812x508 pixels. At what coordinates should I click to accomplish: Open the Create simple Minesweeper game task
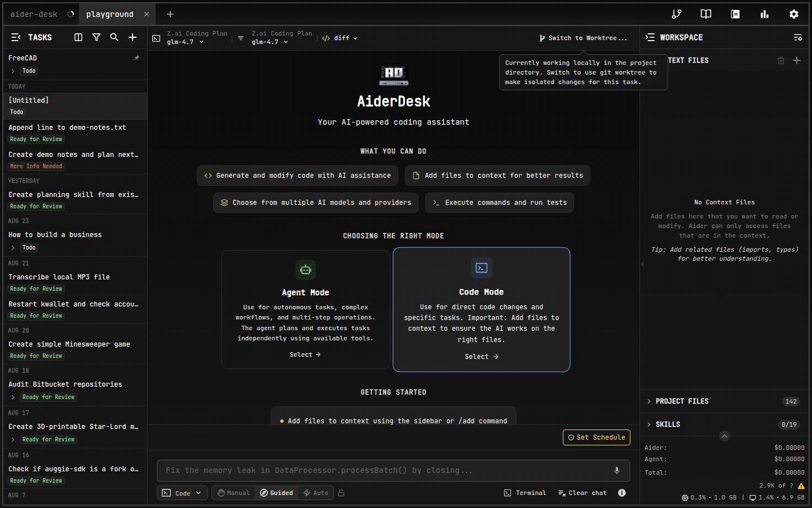point(74,350)
